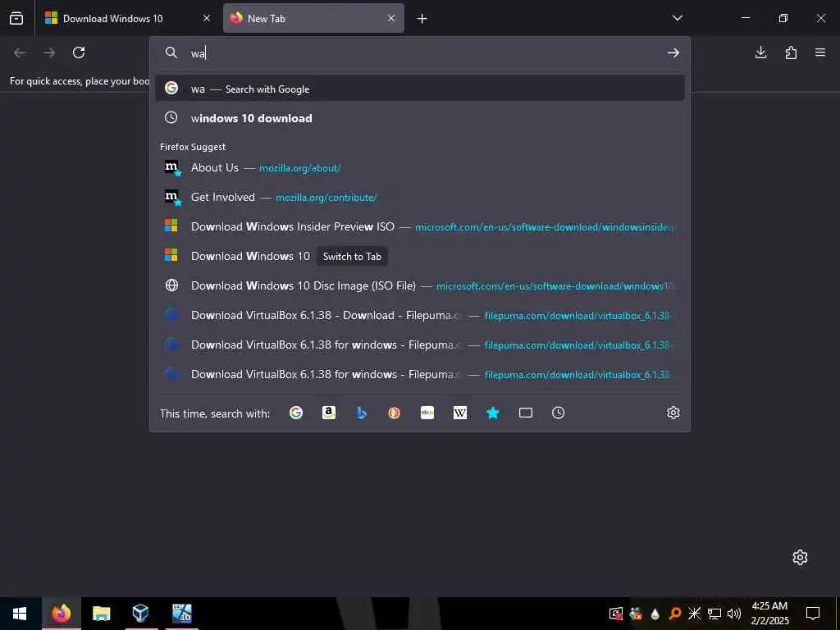840x630 pixels.
Task: Go back one page
Action: [20, 52]
